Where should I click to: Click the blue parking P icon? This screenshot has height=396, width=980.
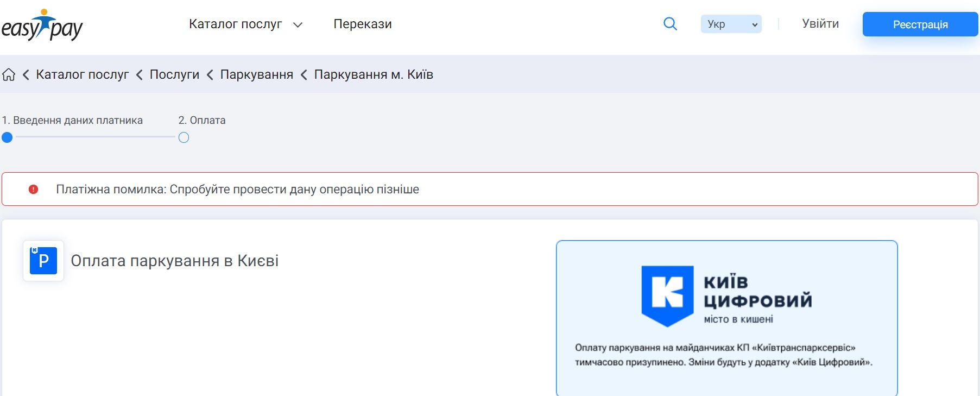pos(43,261)
